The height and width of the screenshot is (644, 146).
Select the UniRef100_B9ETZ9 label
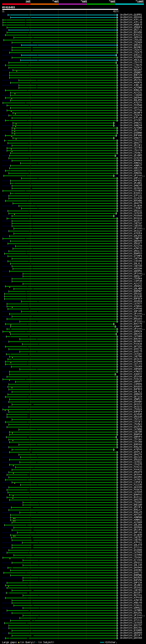click(x=131, y=75)
